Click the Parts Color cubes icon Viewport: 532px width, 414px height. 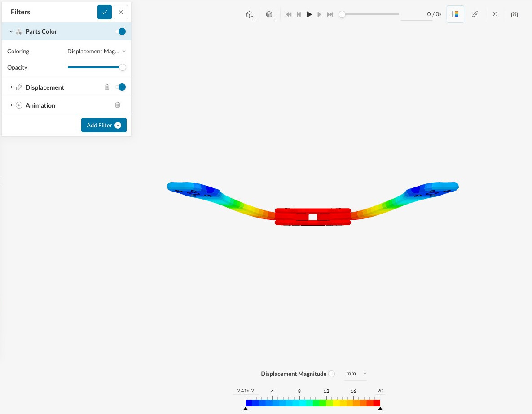[19, 31]
